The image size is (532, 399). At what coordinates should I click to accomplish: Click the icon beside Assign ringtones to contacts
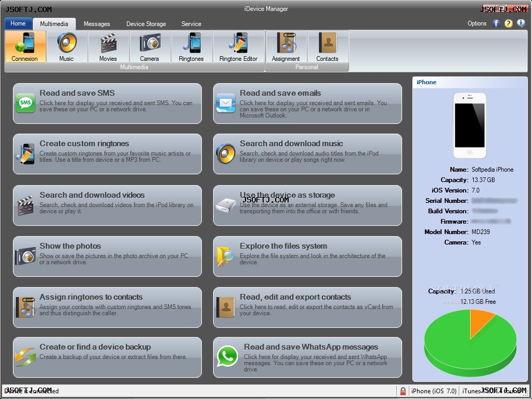(25, 307)
